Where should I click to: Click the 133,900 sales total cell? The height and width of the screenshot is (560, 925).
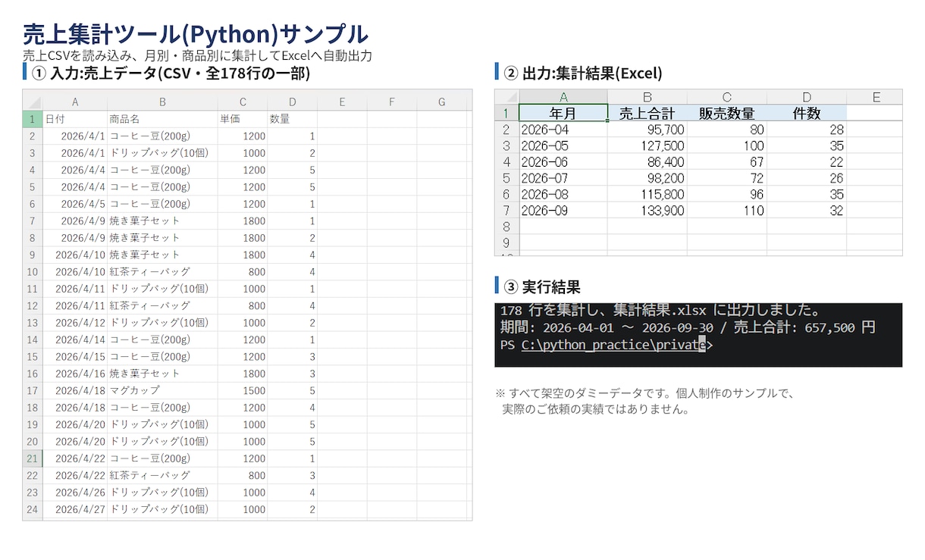point(647,211)
